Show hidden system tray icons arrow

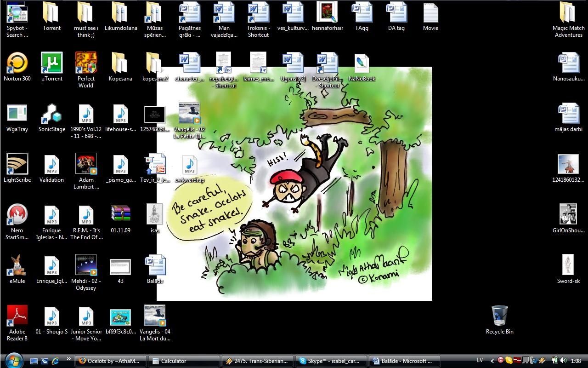(x=492, y=361)
